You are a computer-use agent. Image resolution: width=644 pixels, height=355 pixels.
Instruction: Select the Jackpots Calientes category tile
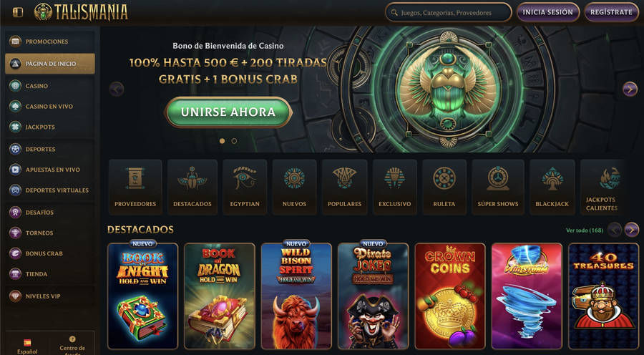(x=602, y=187)
